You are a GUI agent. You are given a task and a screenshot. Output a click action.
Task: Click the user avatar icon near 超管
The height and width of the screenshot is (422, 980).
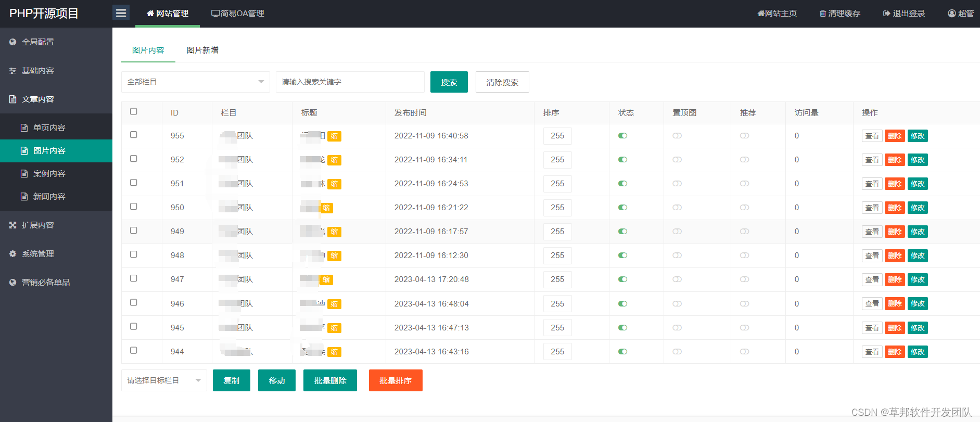click(x=952, y=14)
